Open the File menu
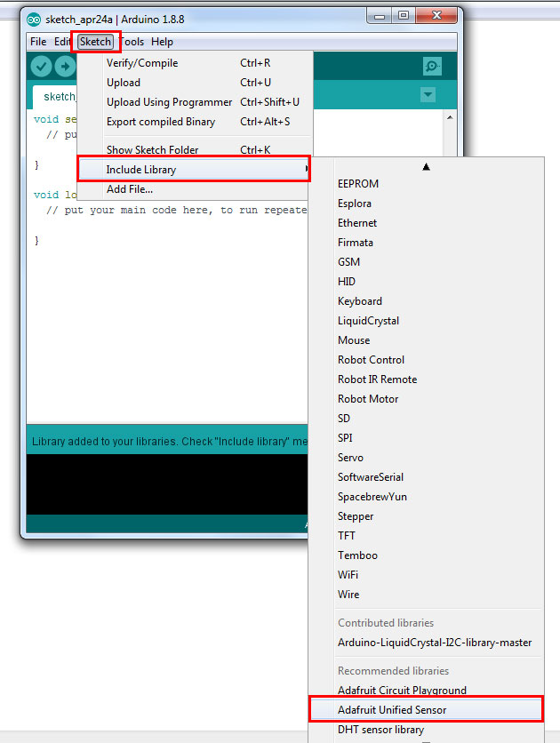The width and height of the screenshot is (560, 743). [x=38, y=42]
